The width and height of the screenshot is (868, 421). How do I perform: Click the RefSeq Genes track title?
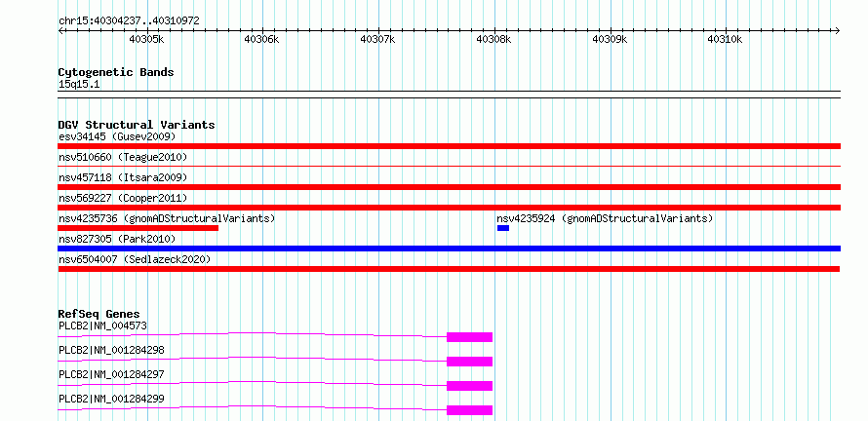click(99, 314)
